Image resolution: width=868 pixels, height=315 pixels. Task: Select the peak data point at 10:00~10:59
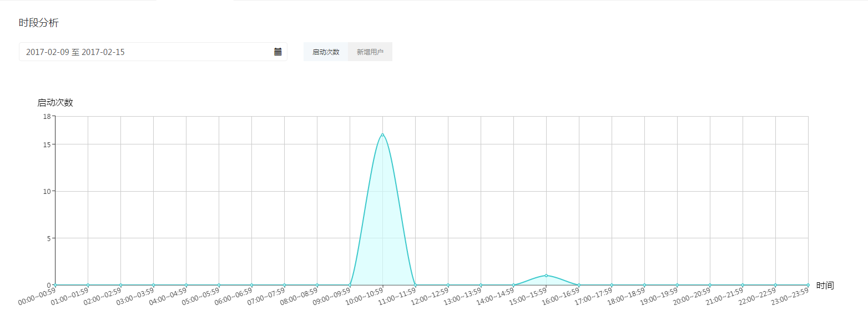(x=382, y=134)
